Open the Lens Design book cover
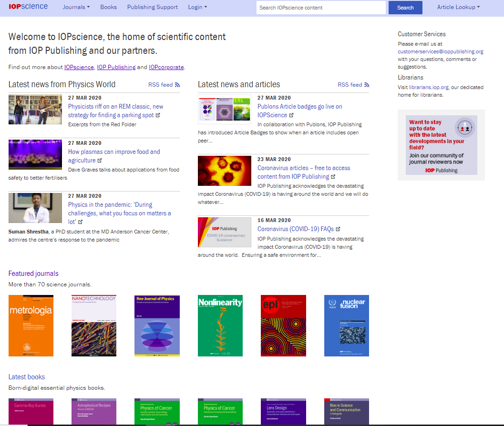Screen dimensions: 504x426 point(283,412)
